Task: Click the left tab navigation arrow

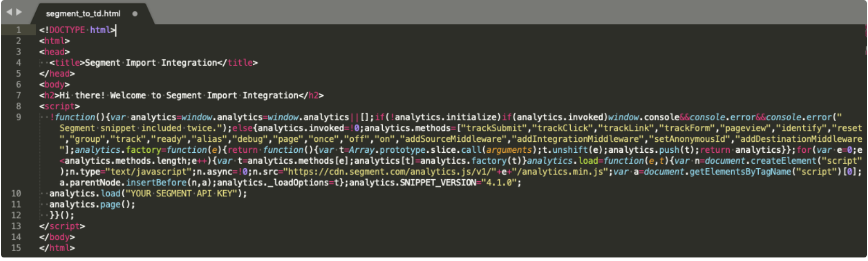Action: (9, 12)
